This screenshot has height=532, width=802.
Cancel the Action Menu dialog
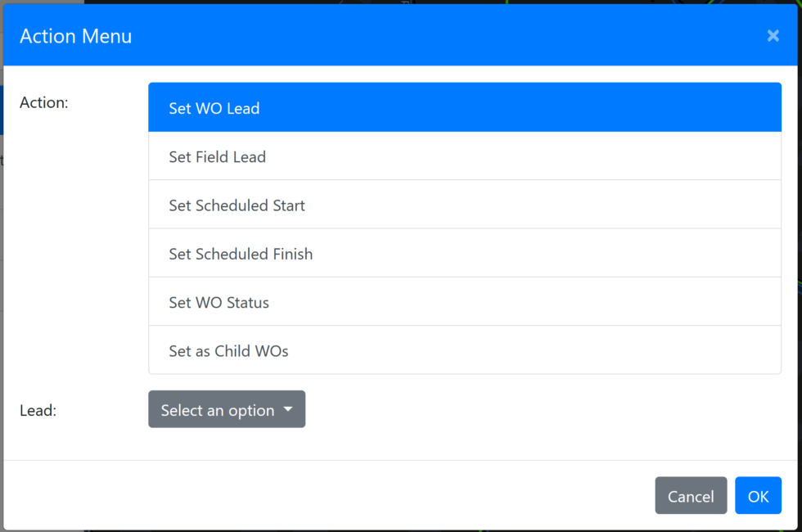coord(691,495)
